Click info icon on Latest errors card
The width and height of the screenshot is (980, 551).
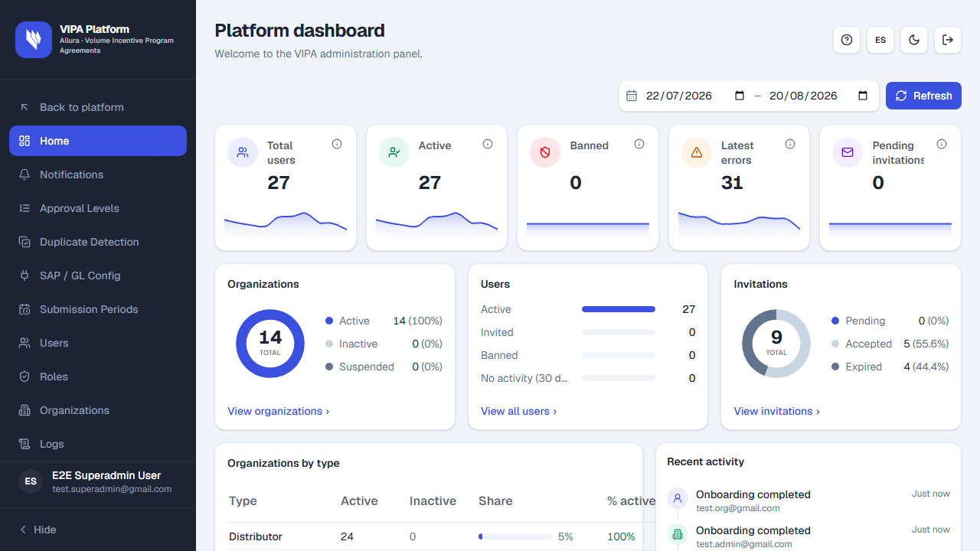click(x=790, y=144)
